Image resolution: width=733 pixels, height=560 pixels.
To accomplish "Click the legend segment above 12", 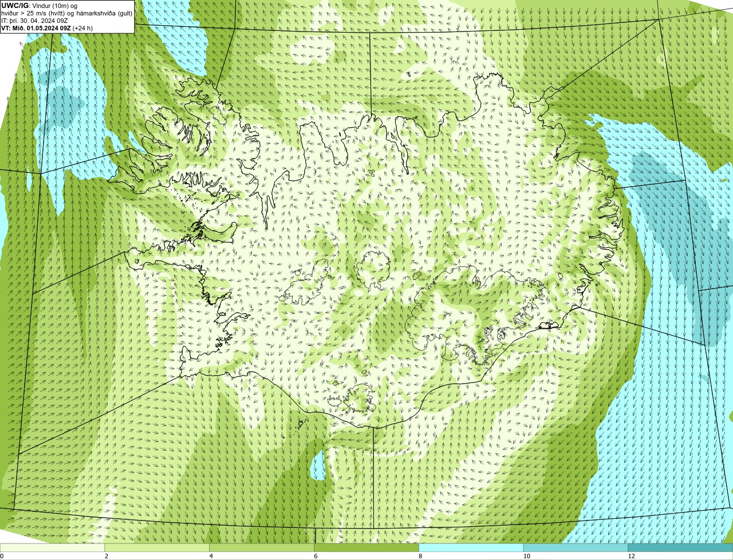I will (681, 548).
